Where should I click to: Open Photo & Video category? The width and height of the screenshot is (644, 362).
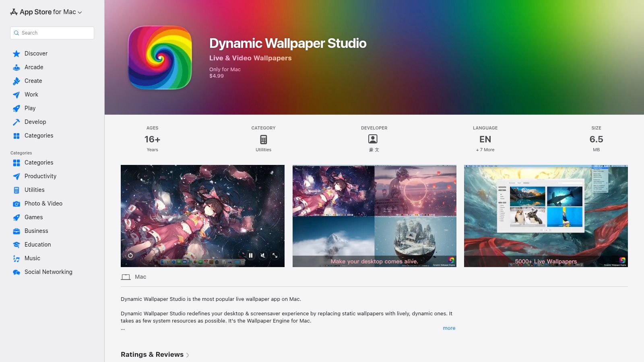43,204
